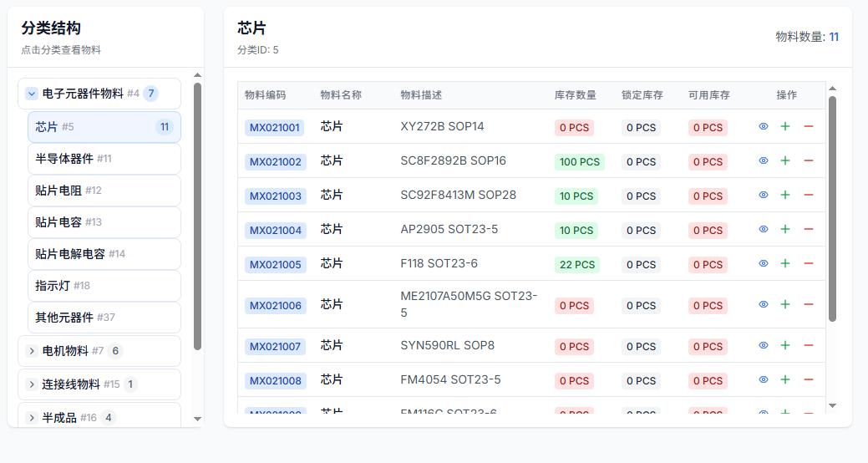Collapse the 电子元器件物料 category
Viewport: 868px width, 463px height.
(32, 94)
